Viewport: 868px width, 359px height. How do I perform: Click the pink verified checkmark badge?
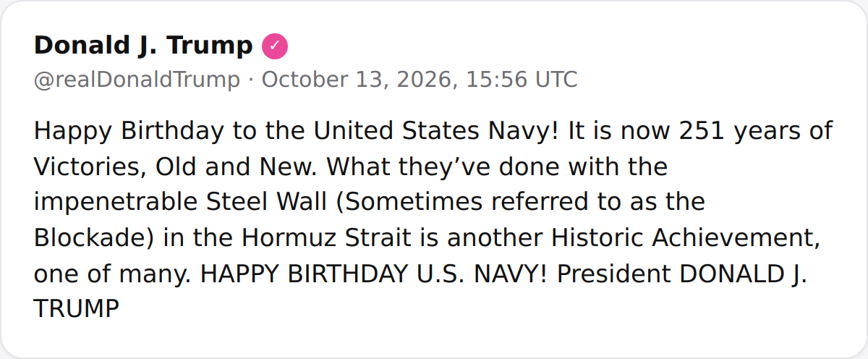pyautogui.click(x=275, y=46)
